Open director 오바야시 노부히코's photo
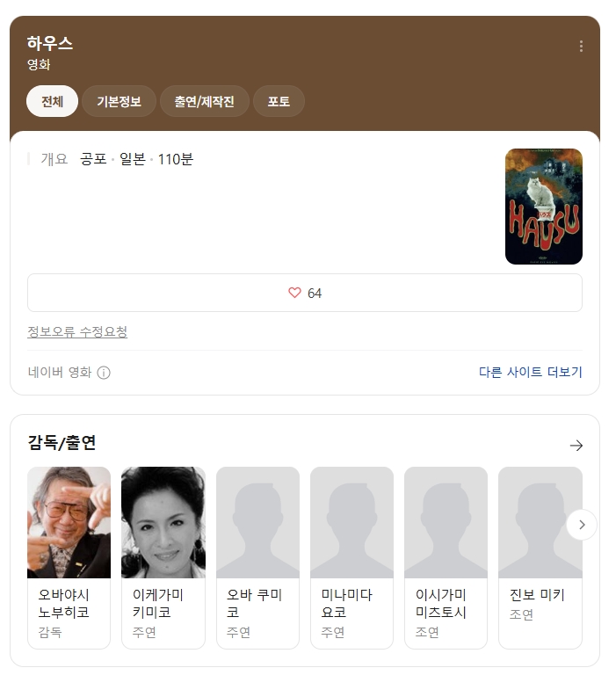Viewport: 616px width, 697px height. point(69,522)
